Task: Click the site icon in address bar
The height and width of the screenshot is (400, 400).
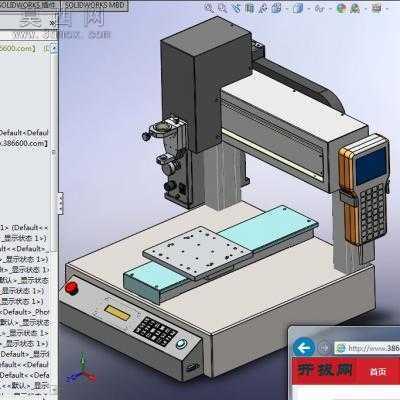Action: click(x=341, y=349)
